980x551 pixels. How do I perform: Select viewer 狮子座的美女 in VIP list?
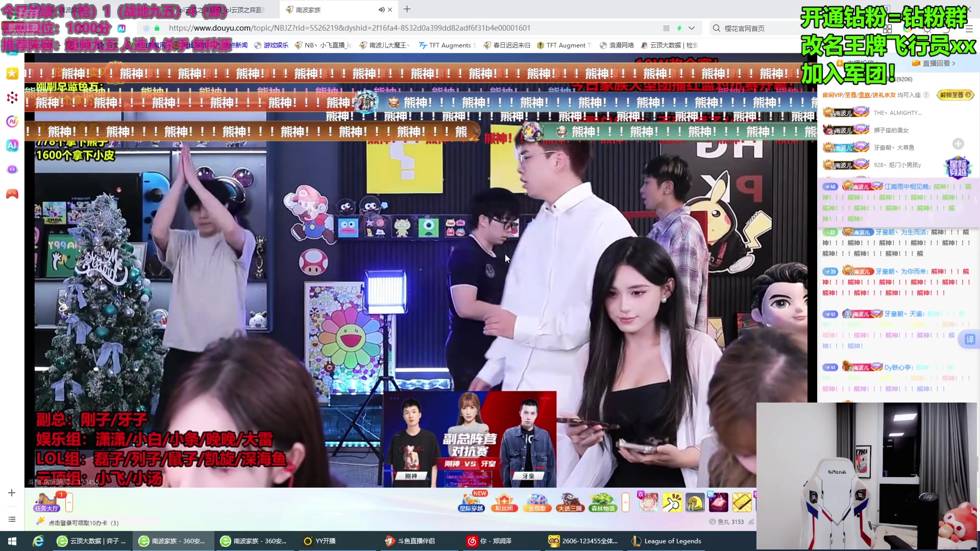coord(891,130)
